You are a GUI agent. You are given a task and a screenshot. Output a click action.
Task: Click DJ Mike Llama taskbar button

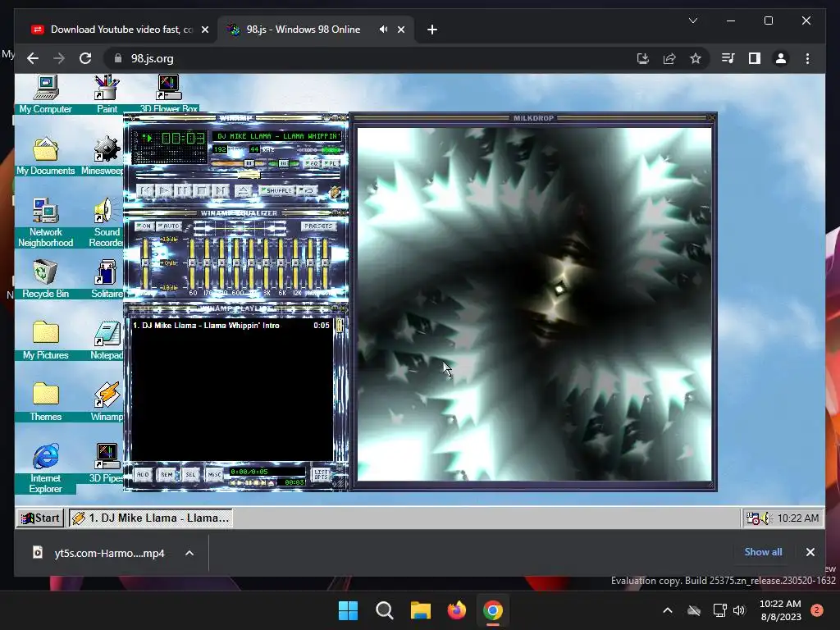point(151,518)
